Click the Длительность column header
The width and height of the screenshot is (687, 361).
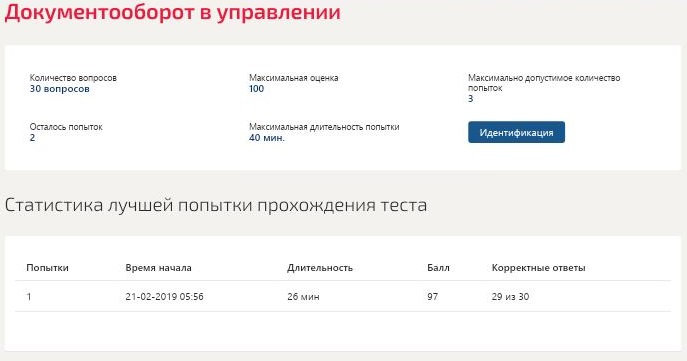320,268
